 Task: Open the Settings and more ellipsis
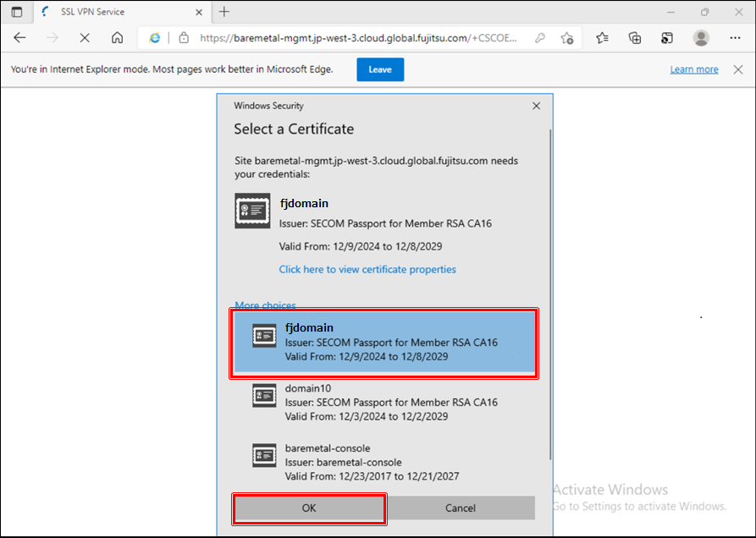click(736, 37)
